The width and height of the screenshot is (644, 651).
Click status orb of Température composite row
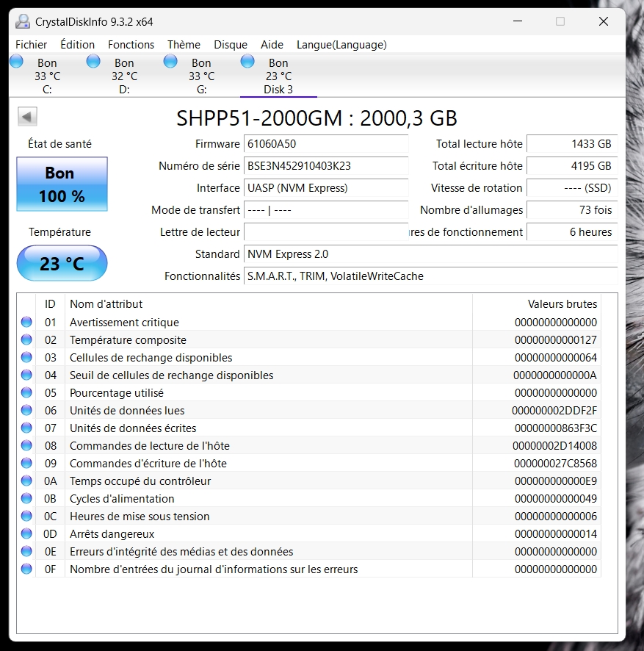26,339
